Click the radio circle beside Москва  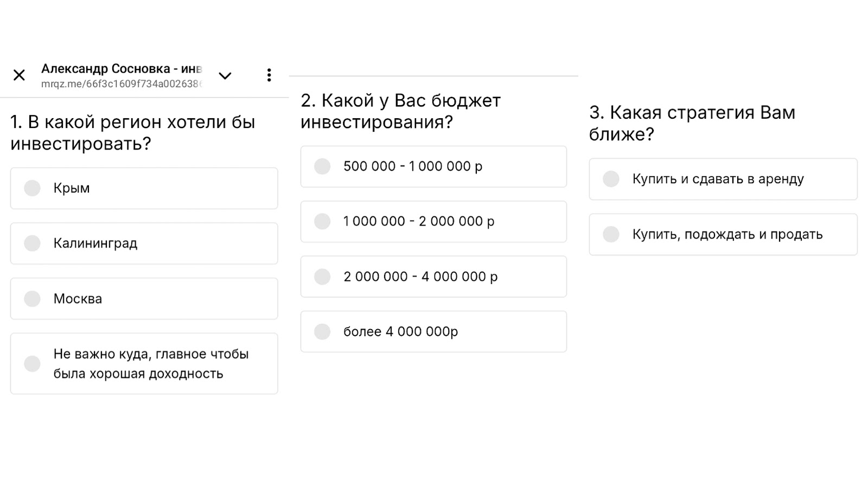tap(33, 299)
